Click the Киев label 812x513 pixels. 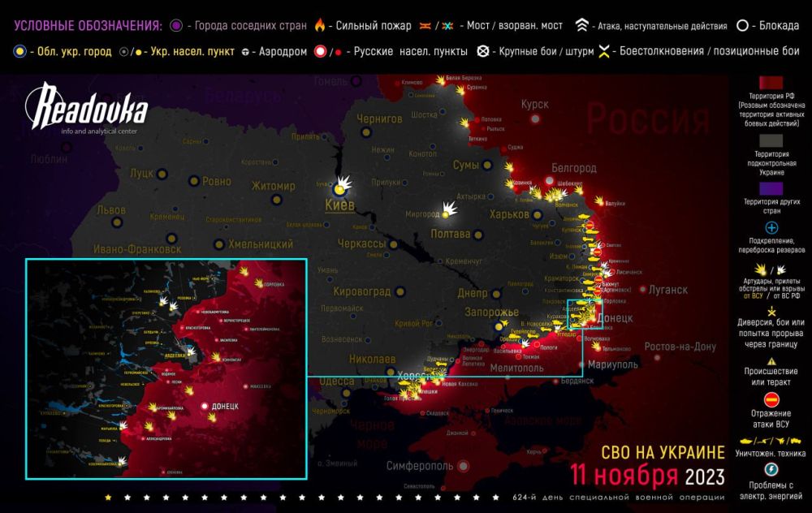[339, 205]
